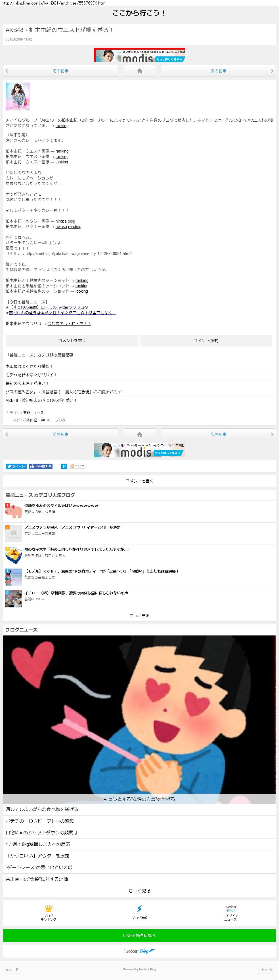Open the コメント(0件) tab
The height and width of the screenshot is (980, 279).
click(x=206, y=341)
